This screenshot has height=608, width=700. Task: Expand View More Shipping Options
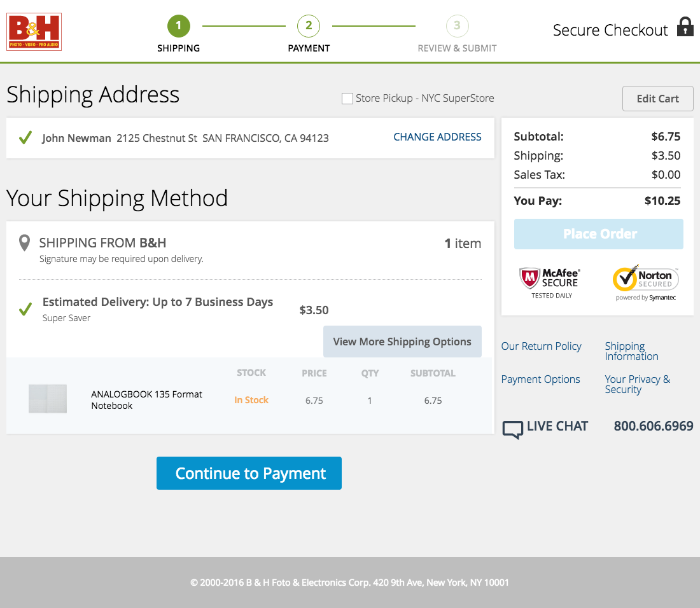pos(402,342)
